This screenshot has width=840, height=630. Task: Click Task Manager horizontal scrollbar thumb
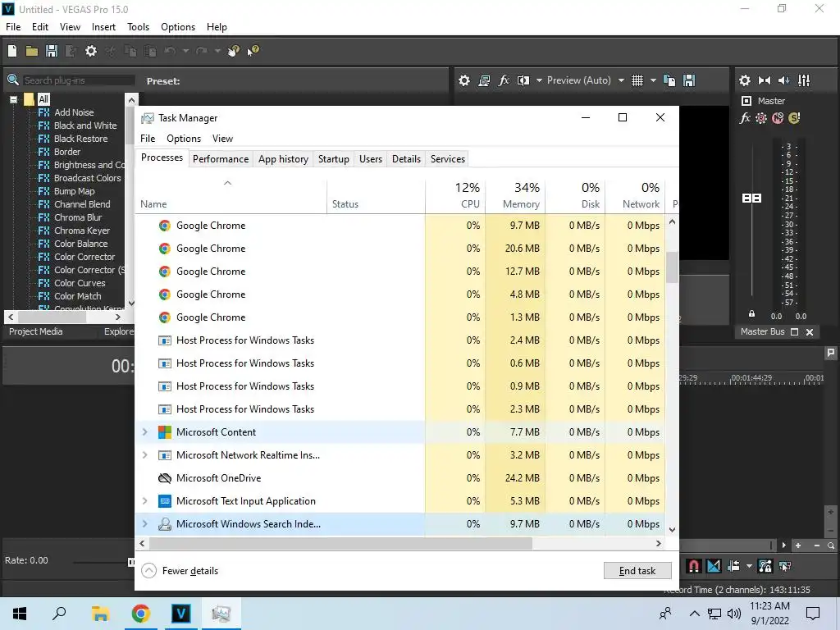tap(340, 543)
